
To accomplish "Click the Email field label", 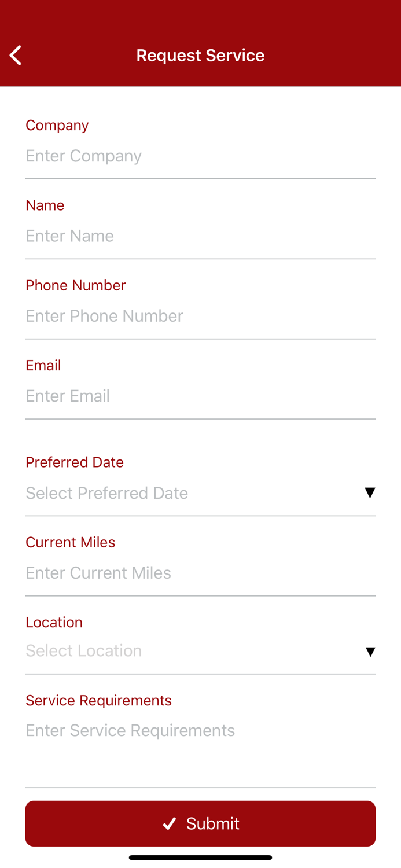I will pos(43,366).
